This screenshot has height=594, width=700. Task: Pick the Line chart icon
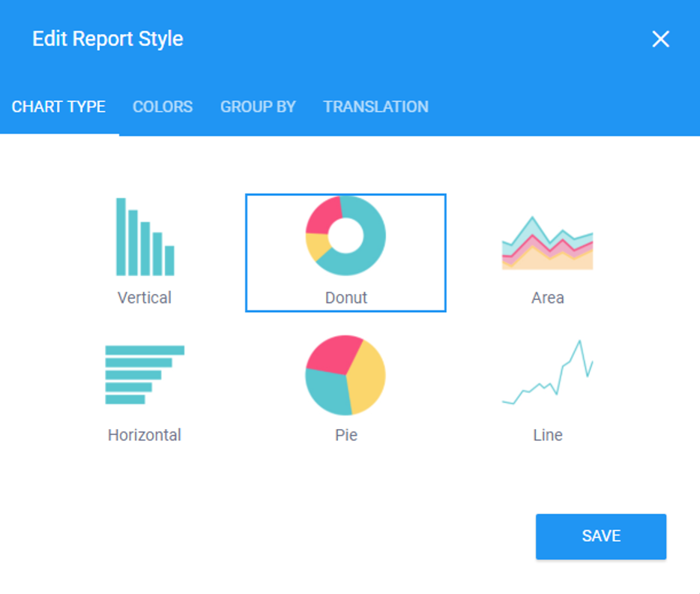(547, 373)
